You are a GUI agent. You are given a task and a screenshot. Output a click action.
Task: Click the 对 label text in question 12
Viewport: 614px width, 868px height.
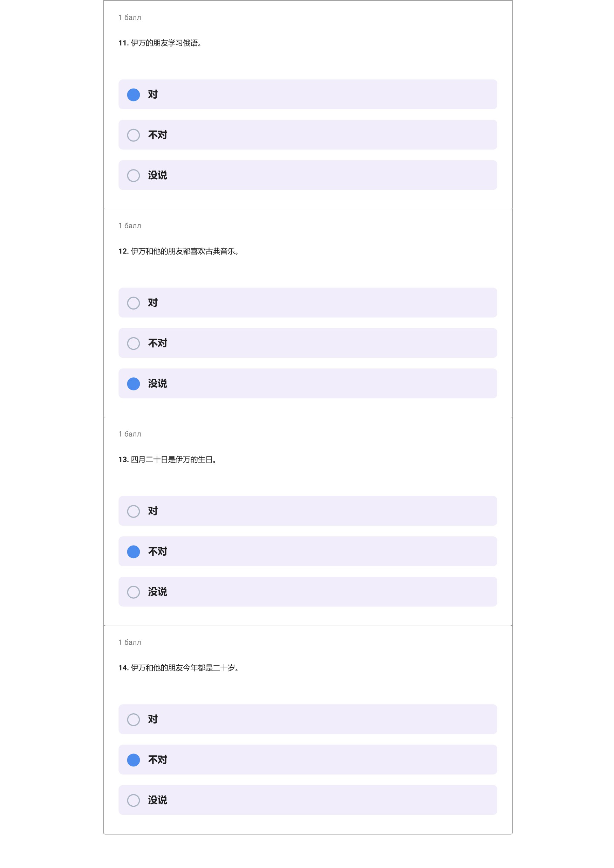[153, 303]
